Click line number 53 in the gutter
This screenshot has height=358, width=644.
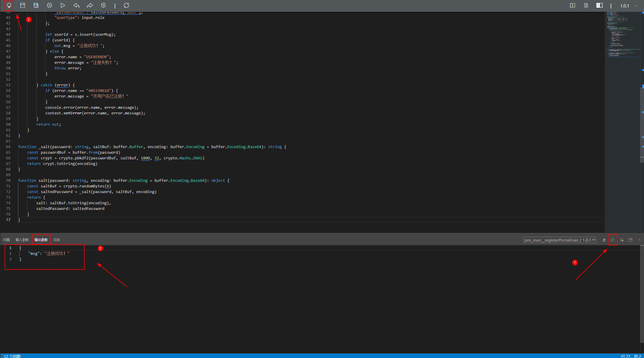pyautogui.click(x=8, y=85)
